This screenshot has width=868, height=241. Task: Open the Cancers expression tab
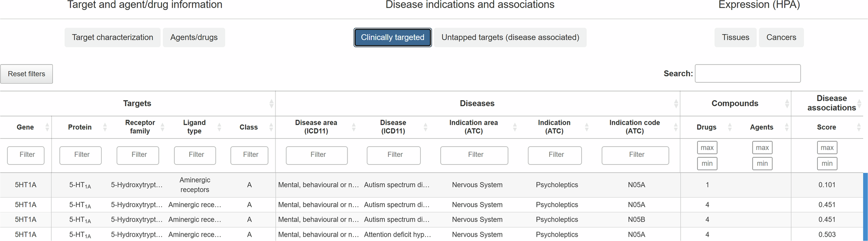[781, 38]
